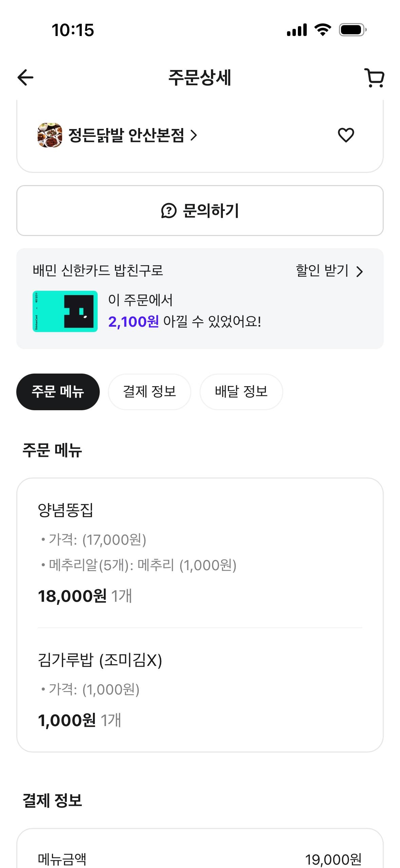
Task: Tap the 김가루밥 (조미김X) menu item
Action: (x=100, y=660)
